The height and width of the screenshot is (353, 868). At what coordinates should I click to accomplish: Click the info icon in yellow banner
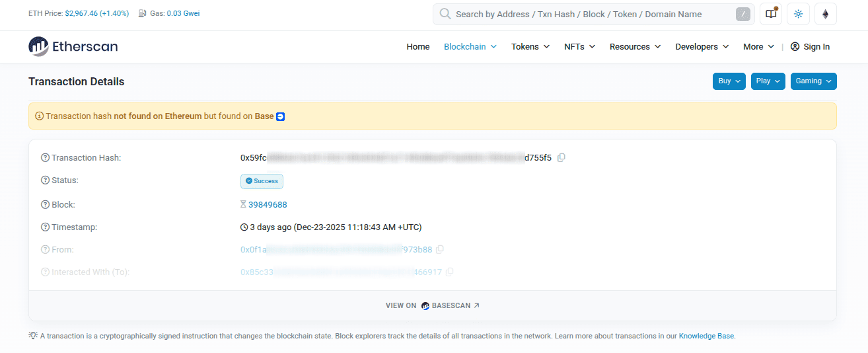click(x=40, y=116)
